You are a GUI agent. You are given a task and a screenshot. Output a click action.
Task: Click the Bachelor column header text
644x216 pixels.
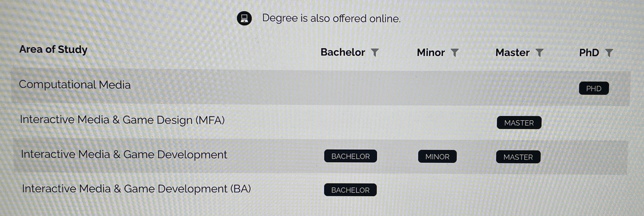[343, 52]
